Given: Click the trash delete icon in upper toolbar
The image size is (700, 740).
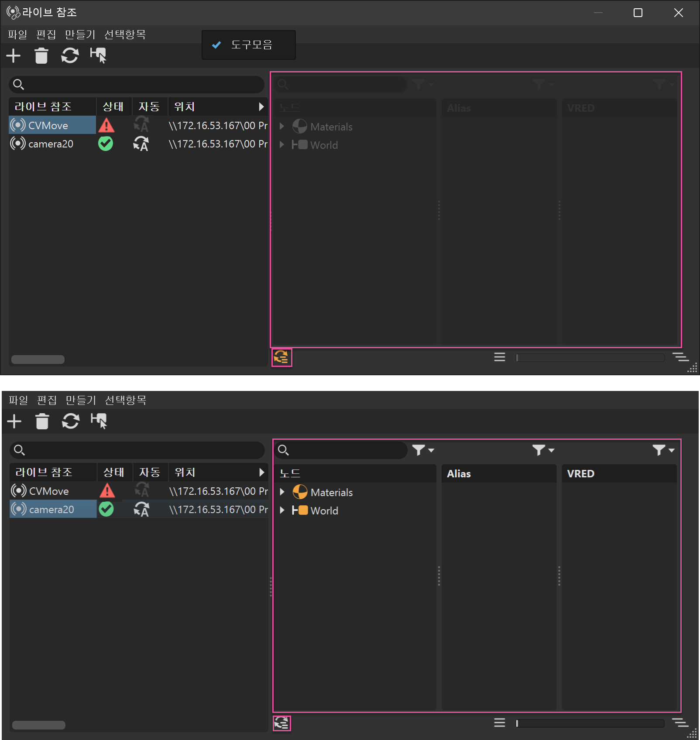Looking at the screenshot, I should tap(41, 56).
